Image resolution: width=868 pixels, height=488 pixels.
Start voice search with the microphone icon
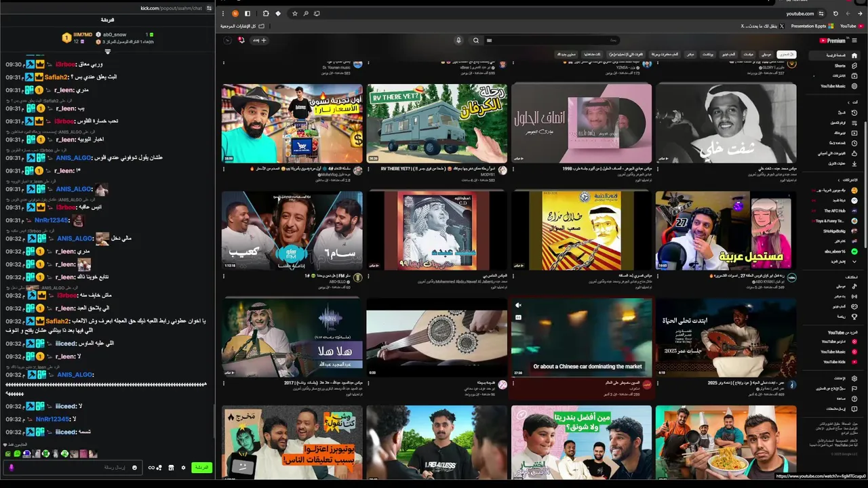click(x=459, y=40)
